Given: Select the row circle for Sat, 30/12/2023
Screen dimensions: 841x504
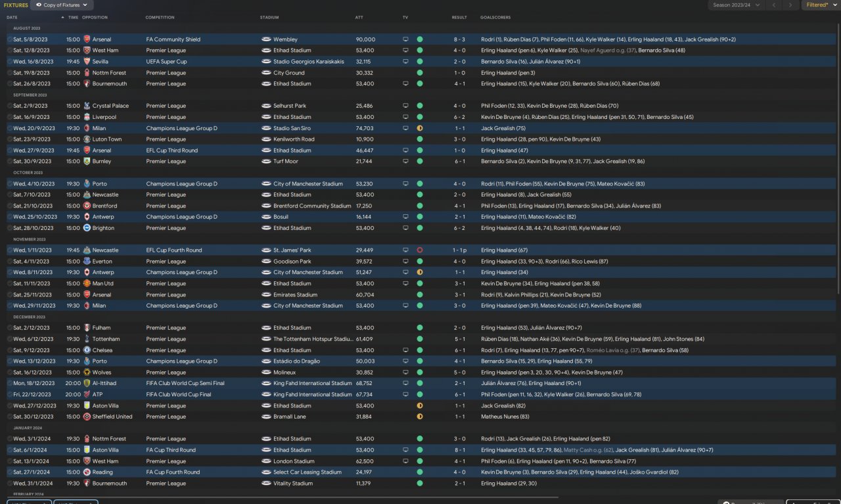Looking at the screenshot, I should [10, 417].
